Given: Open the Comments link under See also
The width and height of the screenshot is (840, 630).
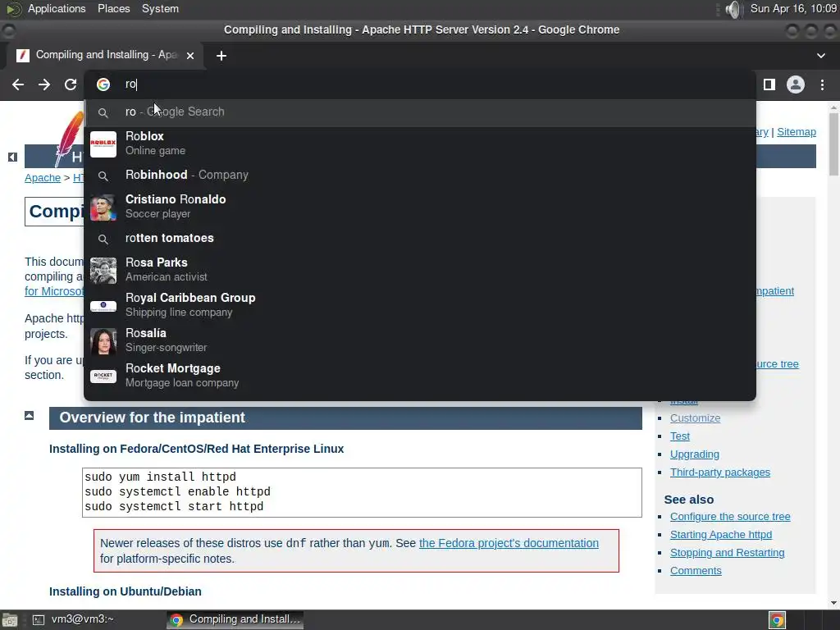Looking at the screenshot, I should click(x=696, y=571).
